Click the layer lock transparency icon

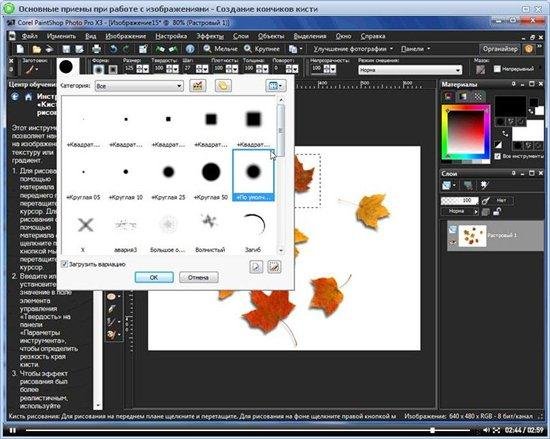[x=497, y=211]
